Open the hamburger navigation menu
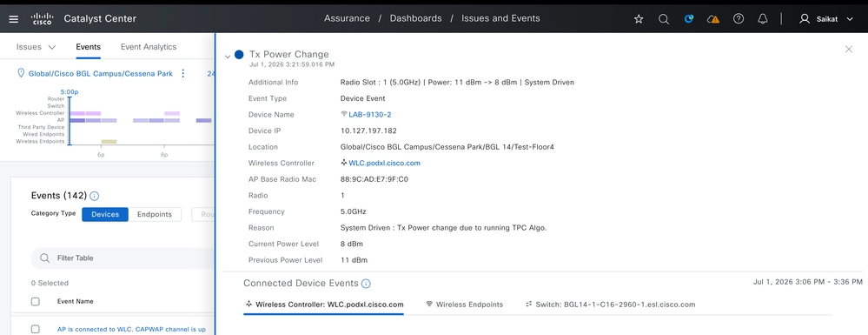This screenshot has height=335, width=868. click(x=14, y=19)
